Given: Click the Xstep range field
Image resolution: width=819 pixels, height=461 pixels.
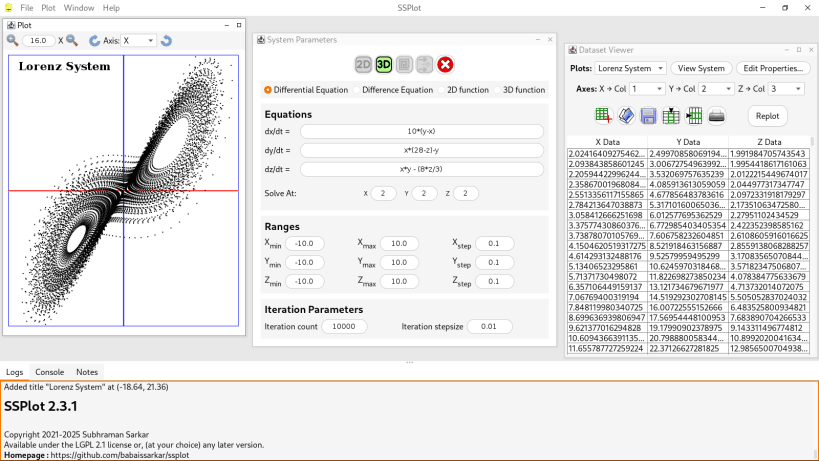Looking at the screenshot, I should coord(494,243).
